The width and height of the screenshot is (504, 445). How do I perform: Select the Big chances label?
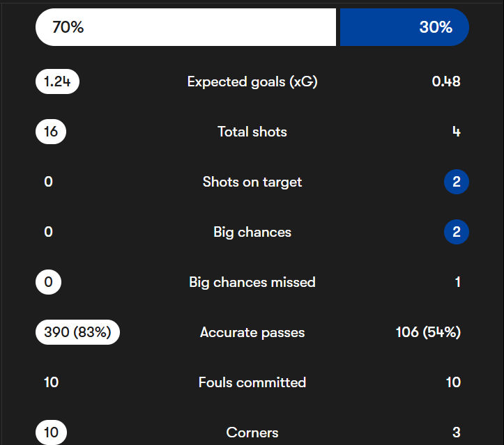pos(252,232)
